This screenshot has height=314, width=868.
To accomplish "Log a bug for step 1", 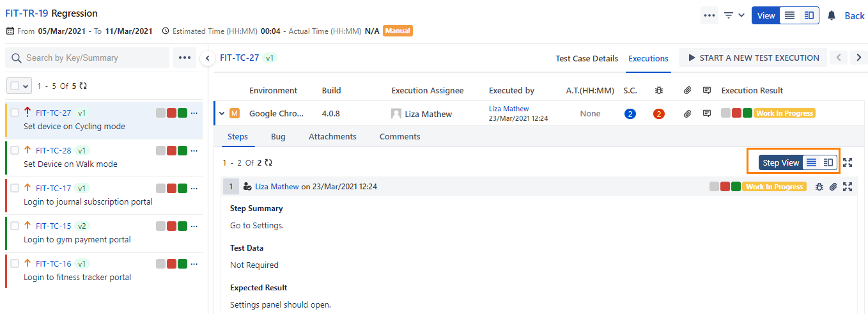I will pos(819,187).
